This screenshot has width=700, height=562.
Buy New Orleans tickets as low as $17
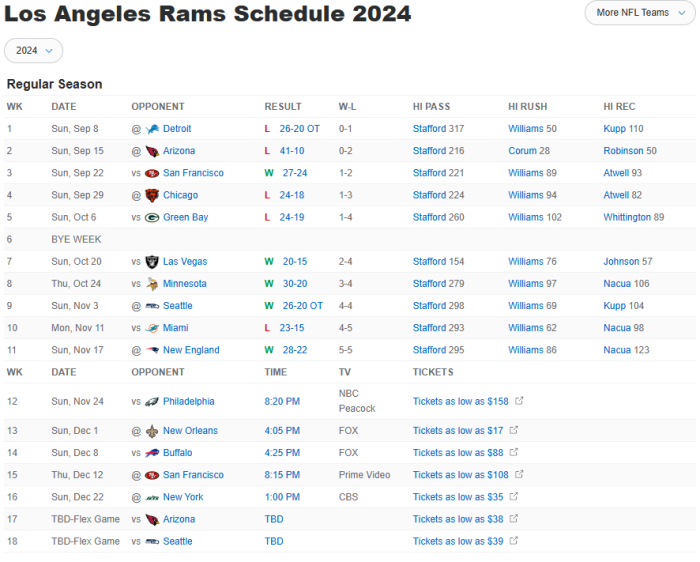click(x=457, y=431)
